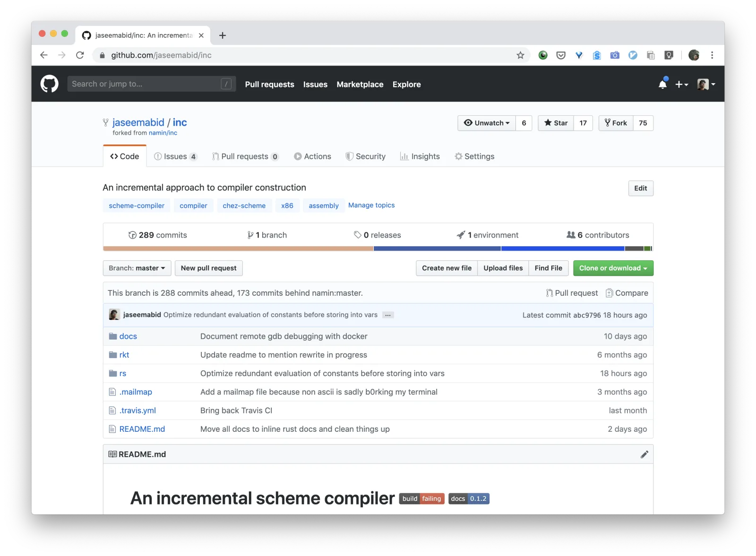The height and width of the screenshot is (556, 756).
Task: Switch to the Settings tab
Action: point(474,156)
